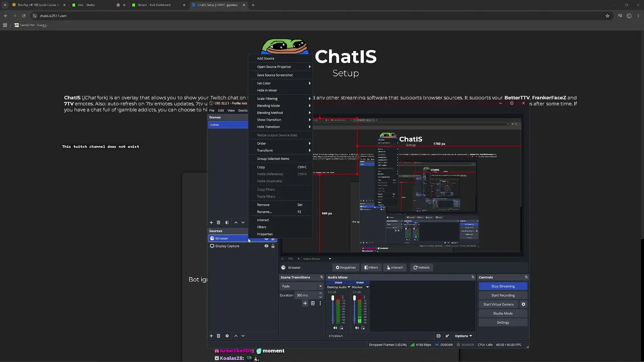Undock the Controls panel
This screenshot has width=644, height=362.
pyautogui.click(x=526, y=277)
